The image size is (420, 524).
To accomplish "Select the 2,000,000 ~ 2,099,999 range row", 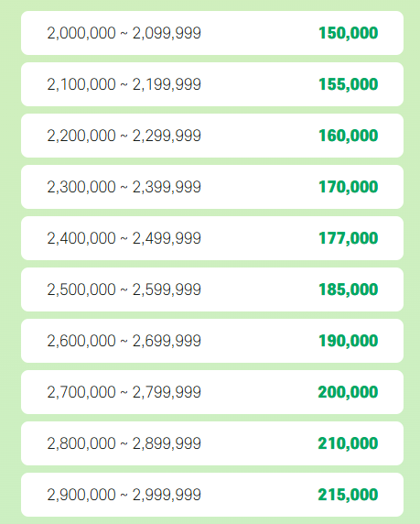I will coord(212,33).
